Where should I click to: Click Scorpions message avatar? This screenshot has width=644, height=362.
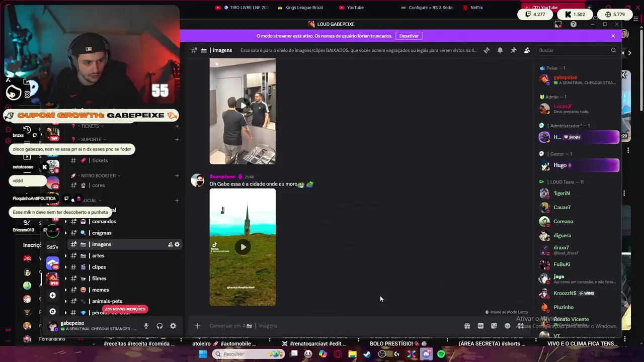point(198,180)
